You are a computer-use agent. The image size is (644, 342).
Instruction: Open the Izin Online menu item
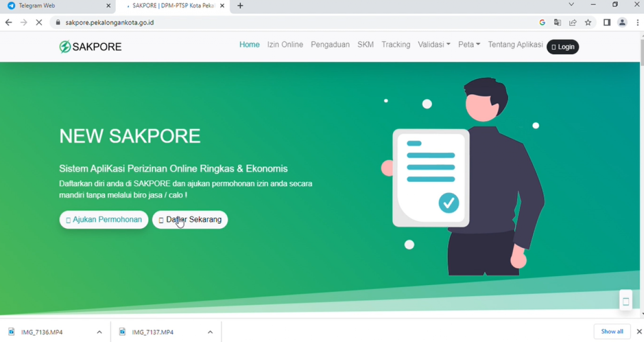[x=285, y=44]
